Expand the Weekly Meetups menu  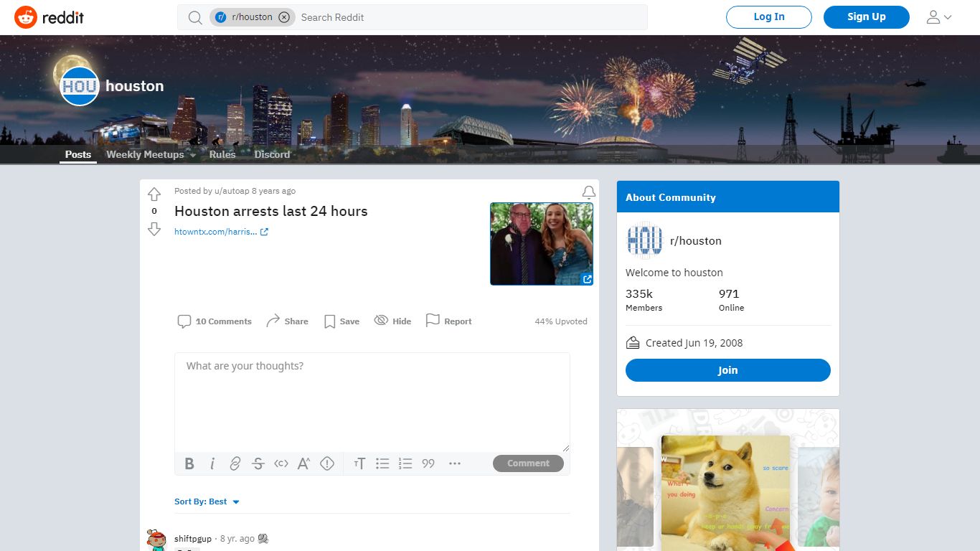point(151,154)
